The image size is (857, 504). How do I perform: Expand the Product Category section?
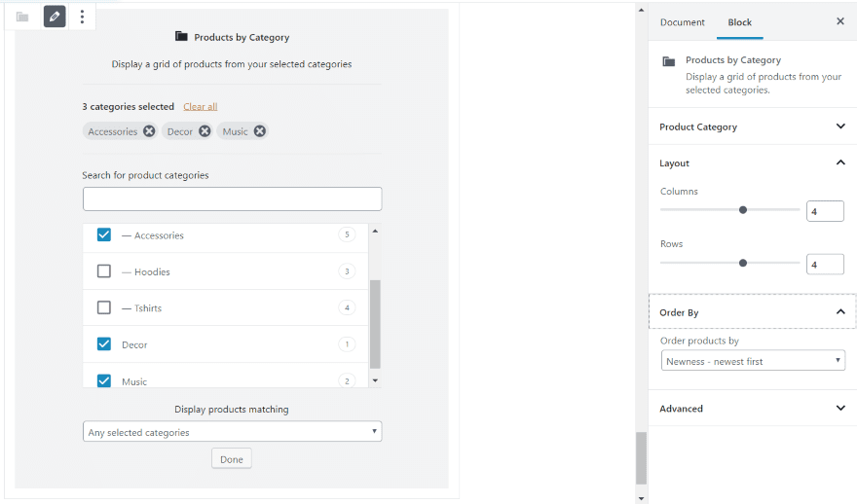(752, 126)
